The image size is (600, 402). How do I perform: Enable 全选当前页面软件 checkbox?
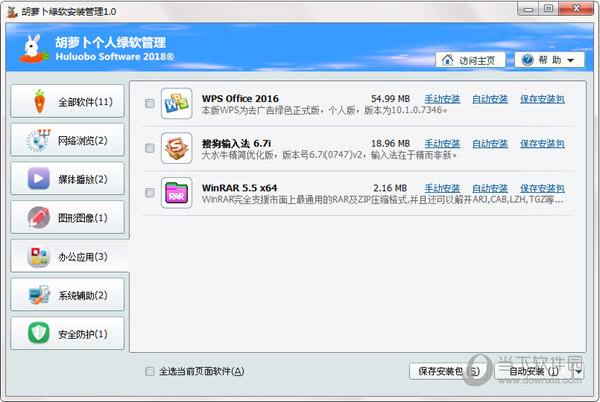pyautogui.click(x=150, y=371)
